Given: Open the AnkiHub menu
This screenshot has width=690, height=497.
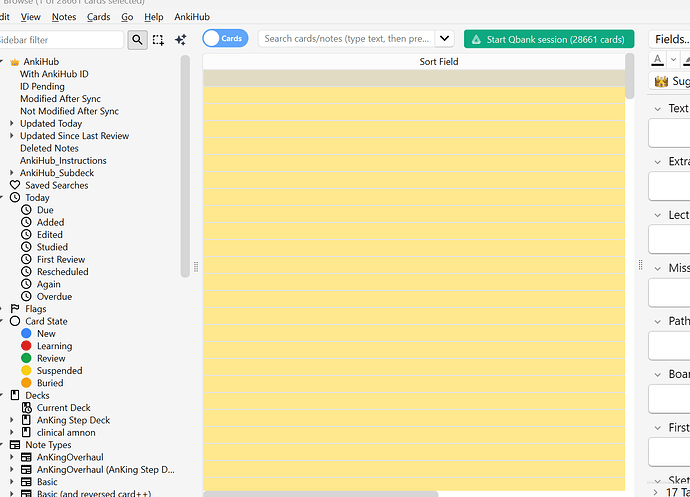Looking at the screenshot, I should [x=192, y=17].
